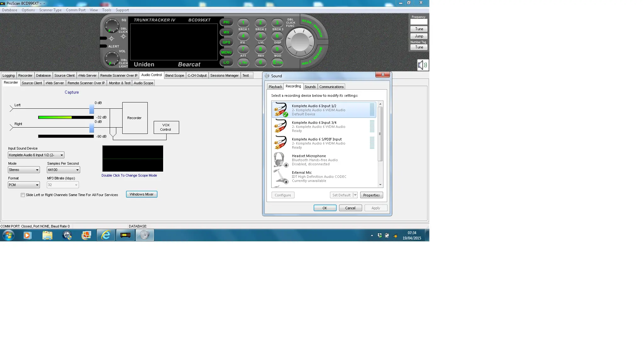Open Communications tab in Sound dialog

[331, 87]
